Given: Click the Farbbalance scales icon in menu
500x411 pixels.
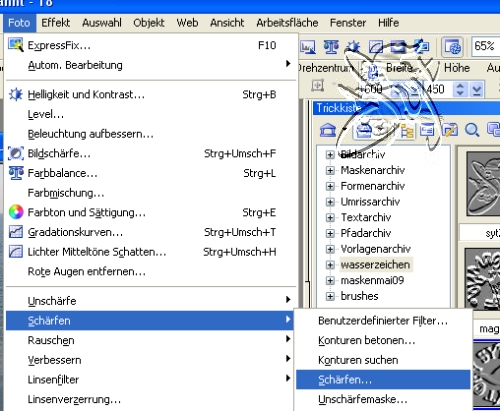Looking at the screenshot, I should [16, 173].
